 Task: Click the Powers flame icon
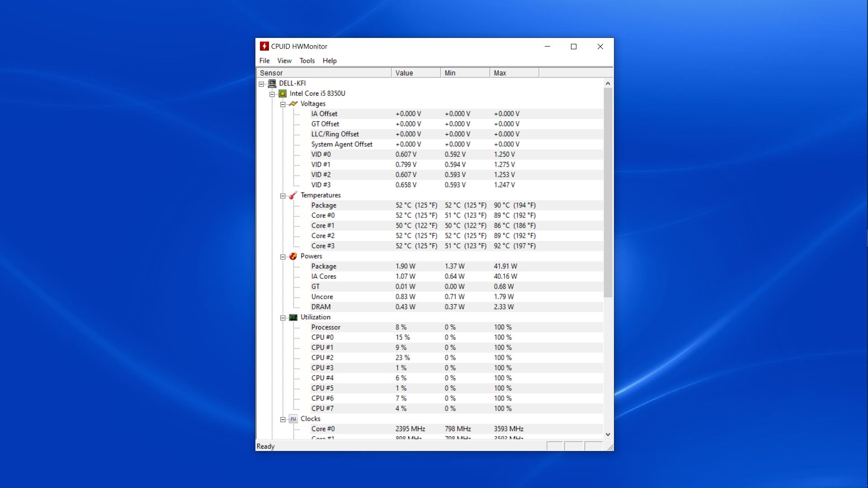(x=293, y=256)
